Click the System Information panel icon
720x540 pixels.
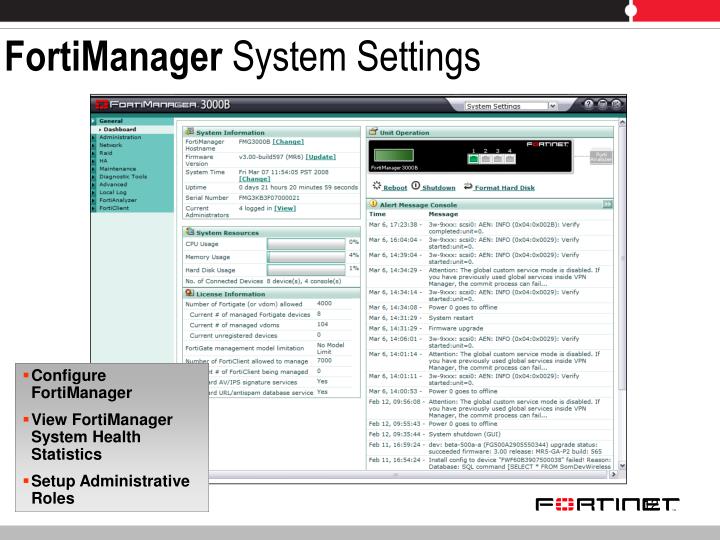[189, 132]
